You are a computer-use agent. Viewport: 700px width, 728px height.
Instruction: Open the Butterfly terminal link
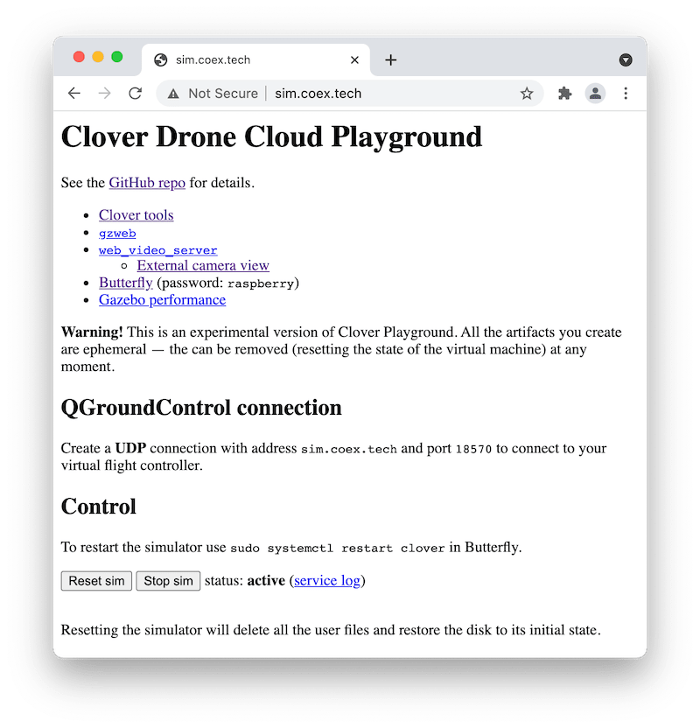click(x=126, y=283)
